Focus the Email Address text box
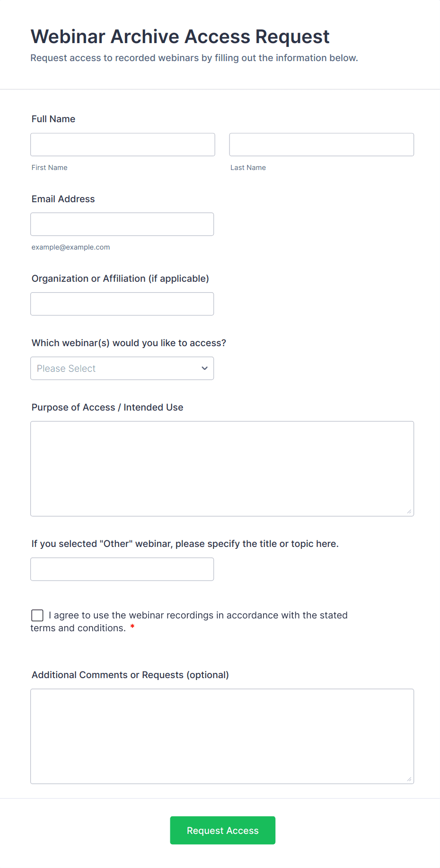 point(122,224)
